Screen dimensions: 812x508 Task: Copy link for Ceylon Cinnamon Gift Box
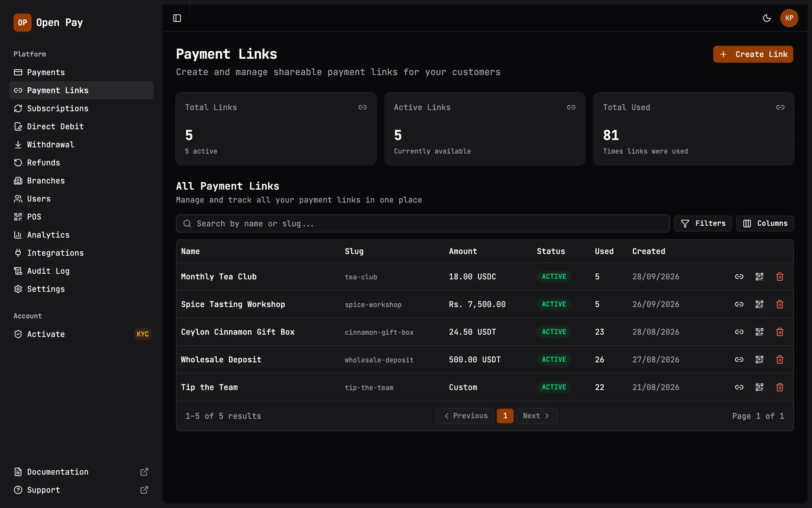click(x=739, y=332)
